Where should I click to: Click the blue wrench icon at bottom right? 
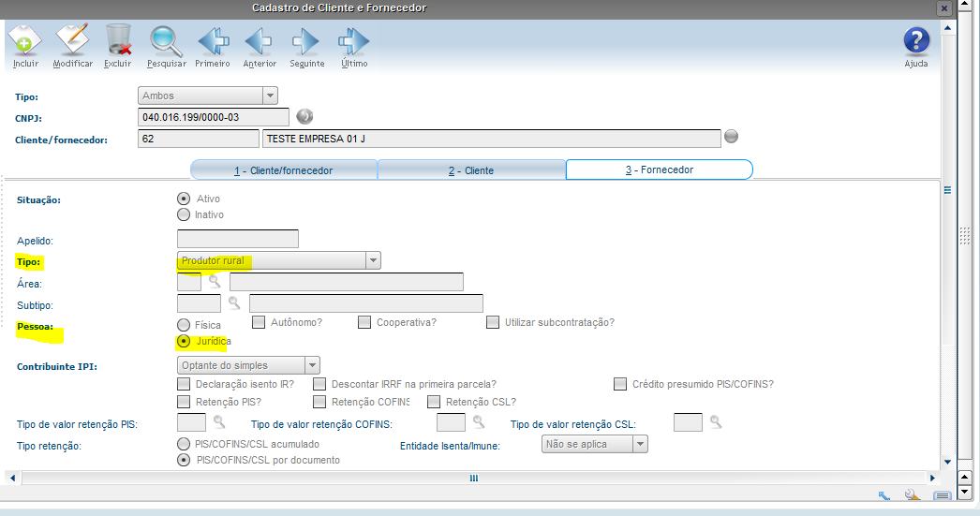[x=884, y=496]
